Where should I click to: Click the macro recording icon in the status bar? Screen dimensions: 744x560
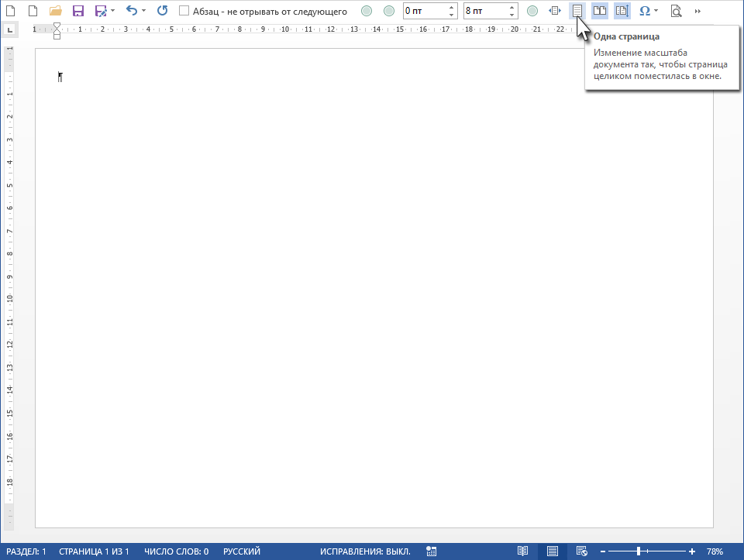coord(432,551)
